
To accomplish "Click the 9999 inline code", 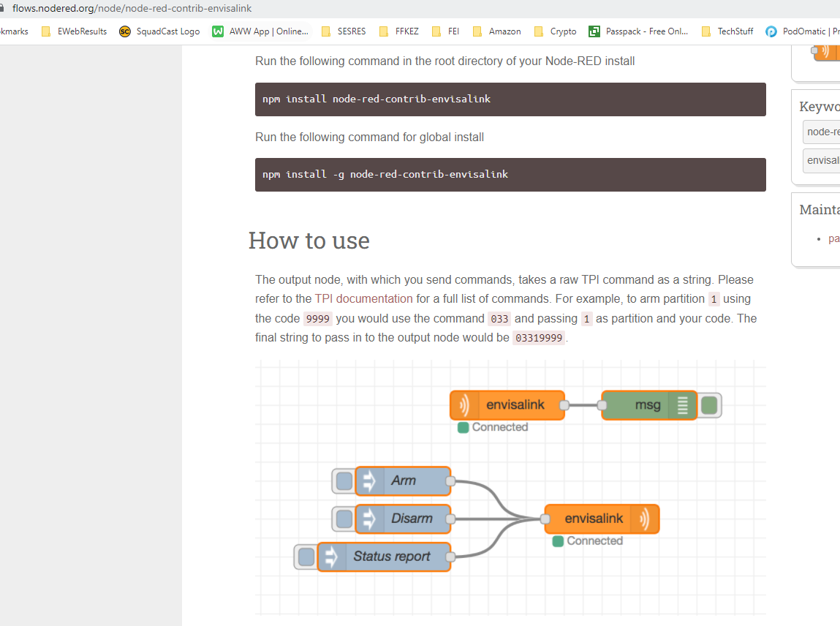I will (x=318, y=319).
